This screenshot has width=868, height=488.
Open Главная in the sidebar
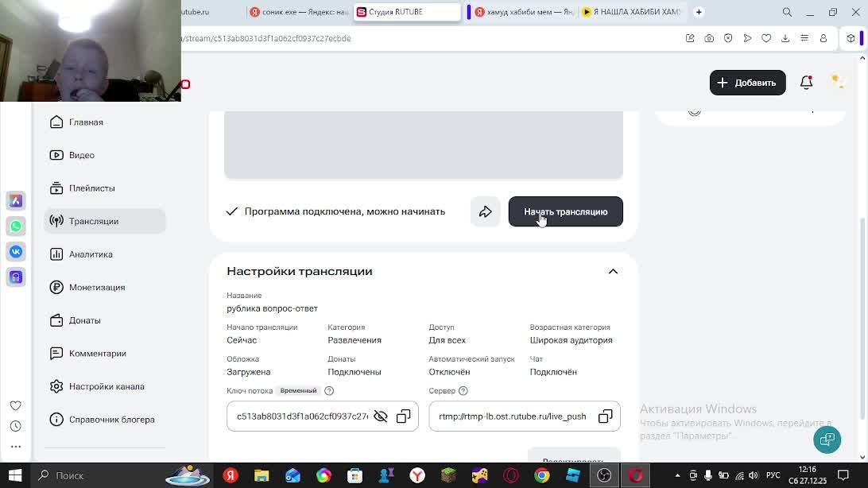pyautogui.click(x=105, y=122)
